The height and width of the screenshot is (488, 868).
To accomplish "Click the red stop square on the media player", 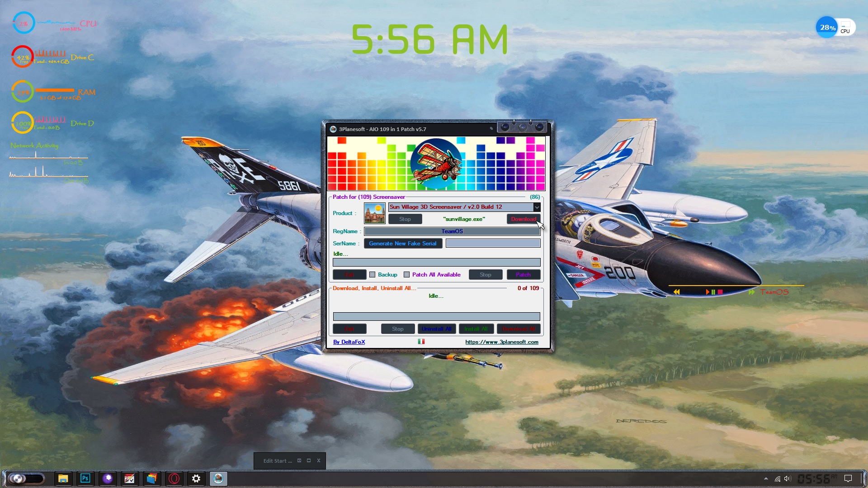I will 720,292.
